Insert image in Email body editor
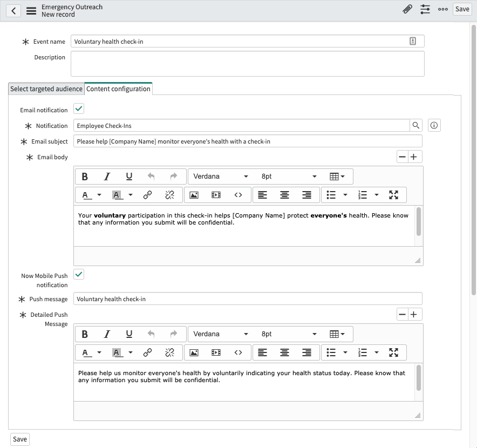477x448 pixels. click(194, 195)
